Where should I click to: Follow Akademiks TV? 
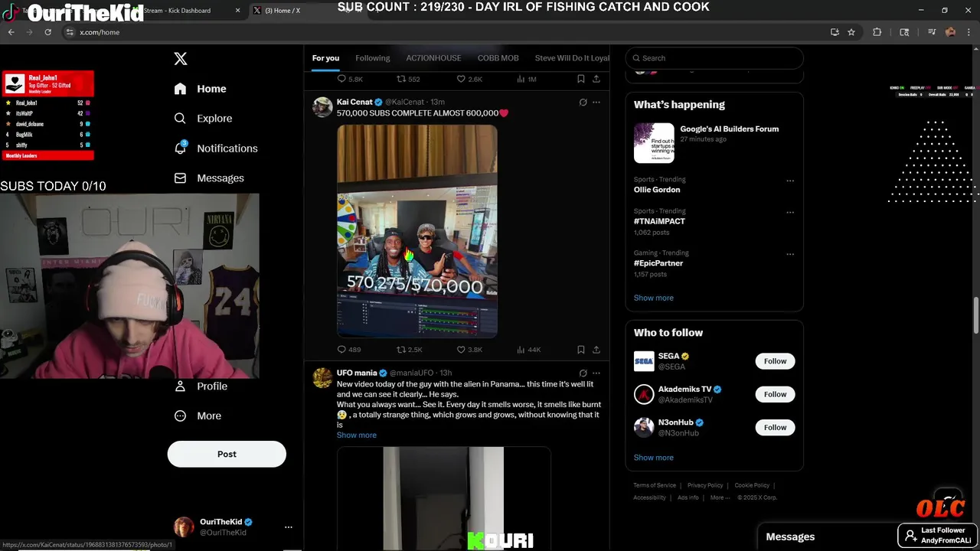coord(775,394)
